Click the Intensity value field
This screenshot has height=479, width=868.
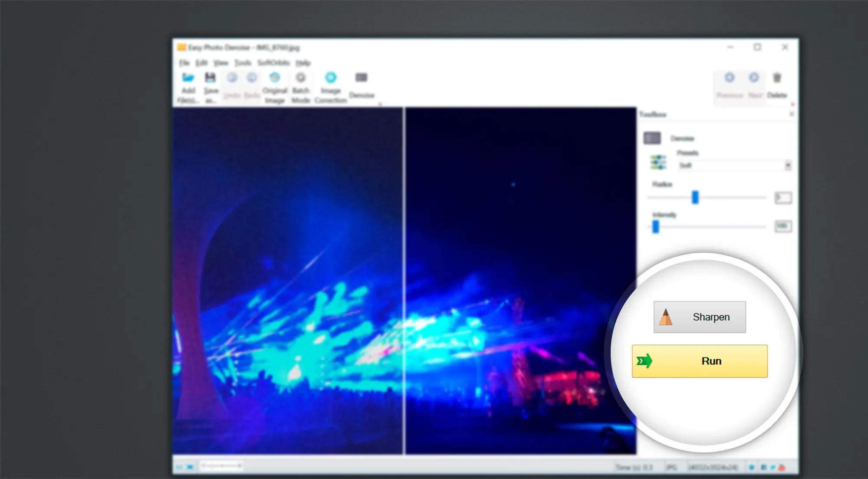tap(783, 226)
